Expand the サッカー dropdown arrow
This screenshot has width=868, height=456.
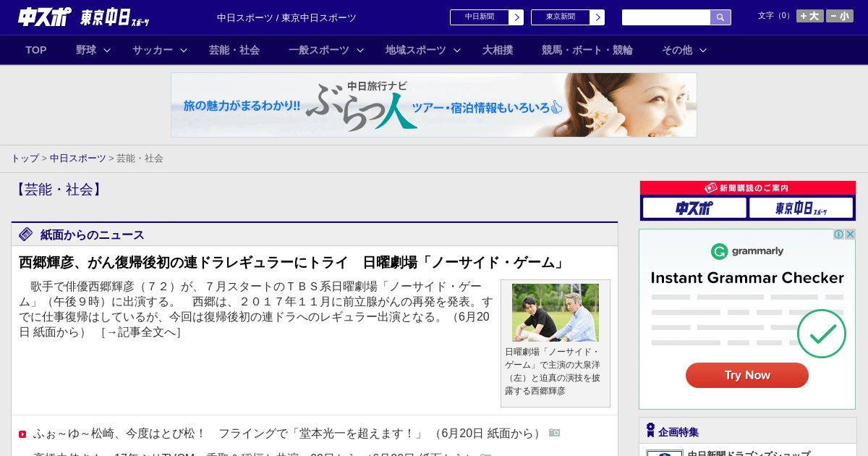pyautogui.click(x=184, y=50)
